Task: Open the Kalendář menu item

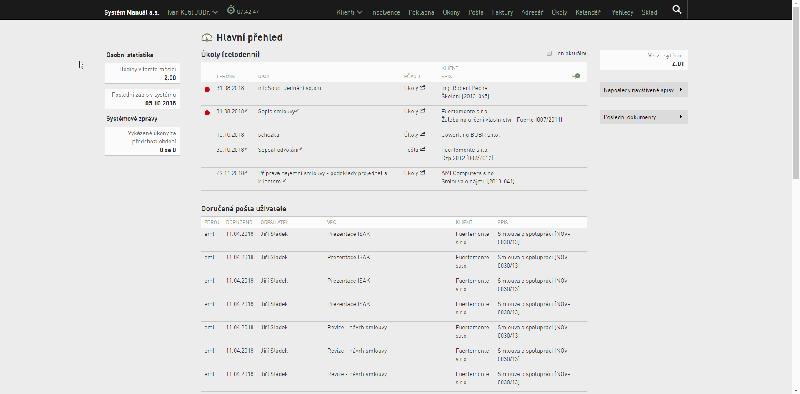Action: pyautogui.click(x=588, y=12)
